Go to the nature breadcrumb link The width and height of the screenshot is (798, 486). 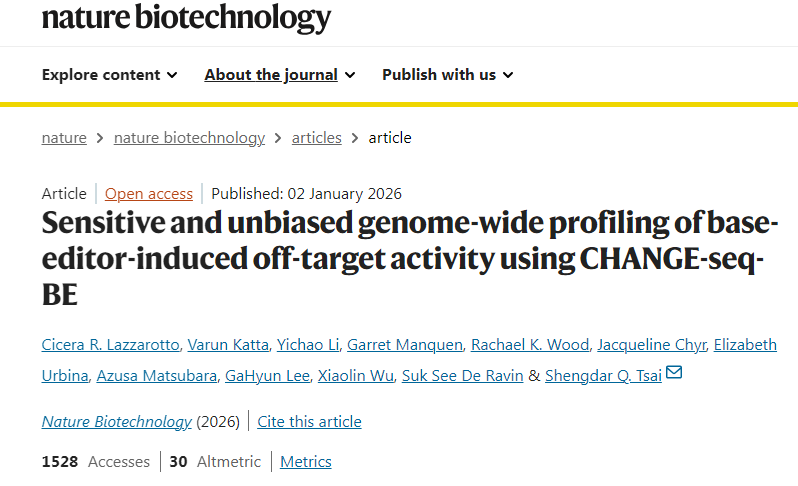pos(64,138)
